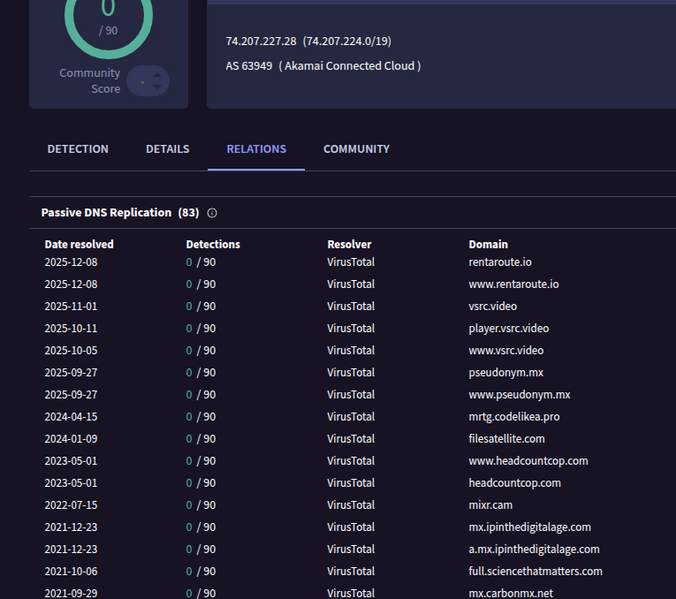This screenshot has height=599, width=676.
Task: Open the full.sciencethatmatters.com domain link
Action: (x=535, y=571)
